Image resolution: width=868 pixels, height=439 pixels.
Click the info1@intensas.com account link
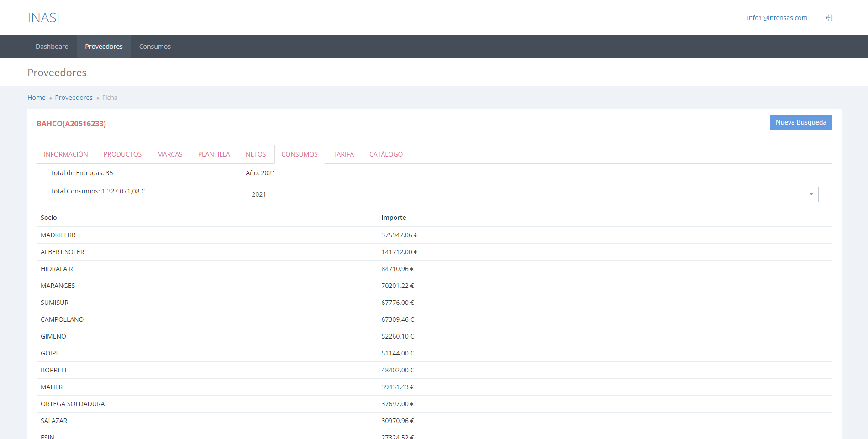point(777,18)
